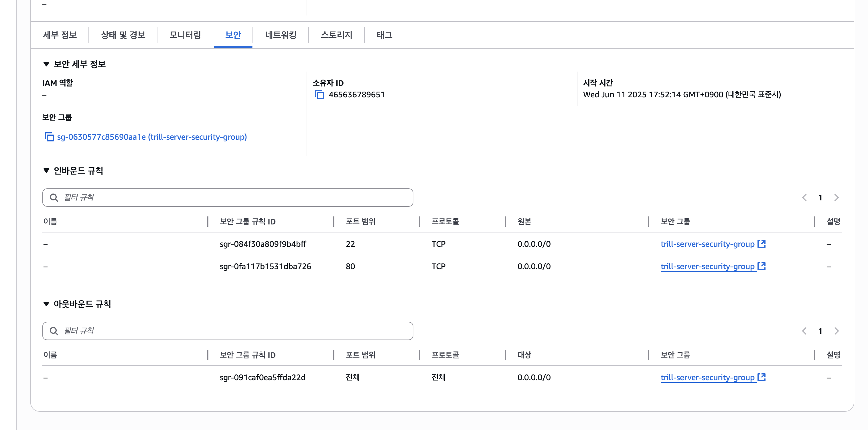Collapse the 인바운드 규칙 section
The width and height of the screenshot is (868, 430).
(46, 171)
